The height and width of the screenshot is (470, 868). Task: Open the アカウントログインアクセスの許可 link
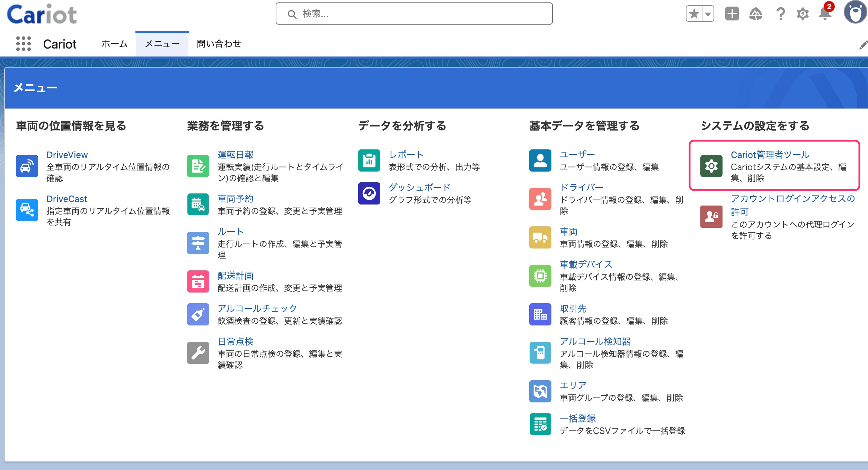pyautogui.click(x=792, y=205)
